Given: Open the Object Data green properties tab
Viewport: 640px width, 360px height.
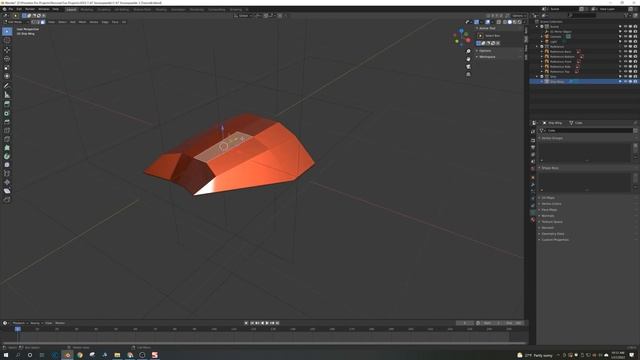Looking at the screenshot, I should point(533,213).
